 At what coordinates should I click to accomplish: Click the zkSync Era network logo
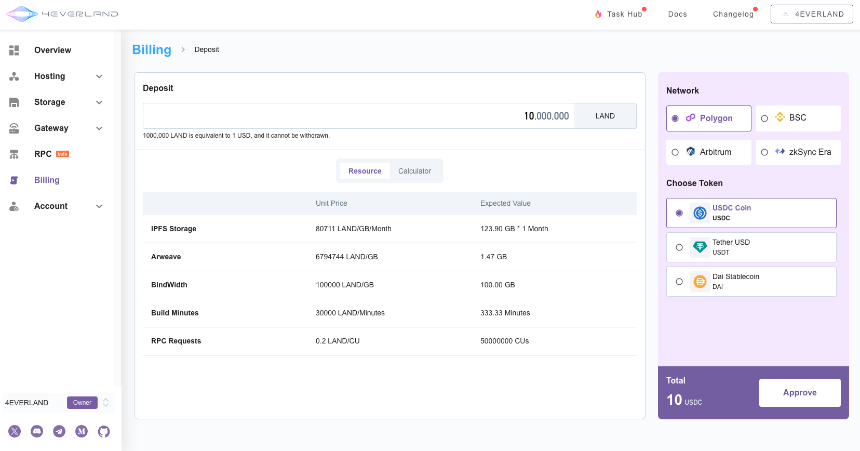pyautogui.click(x=780, y=151)
